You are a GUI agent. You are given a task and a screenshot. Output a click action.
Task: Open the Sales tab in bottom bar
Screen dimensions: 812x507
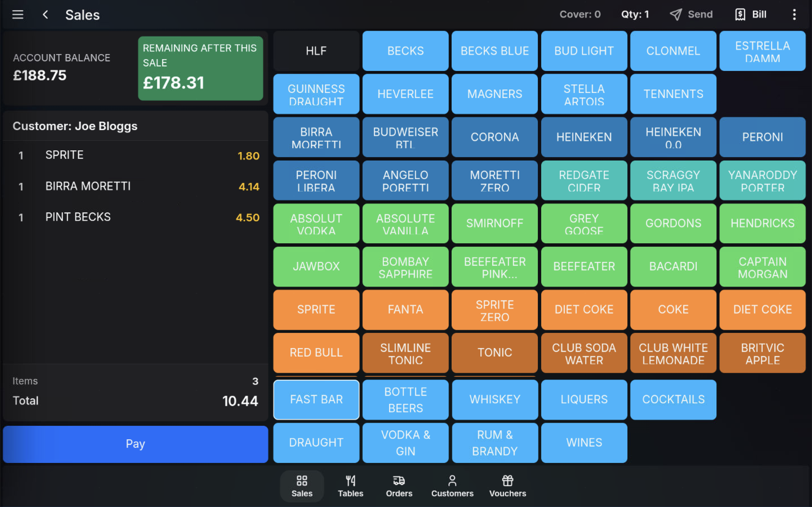click(x=302, y=486)
